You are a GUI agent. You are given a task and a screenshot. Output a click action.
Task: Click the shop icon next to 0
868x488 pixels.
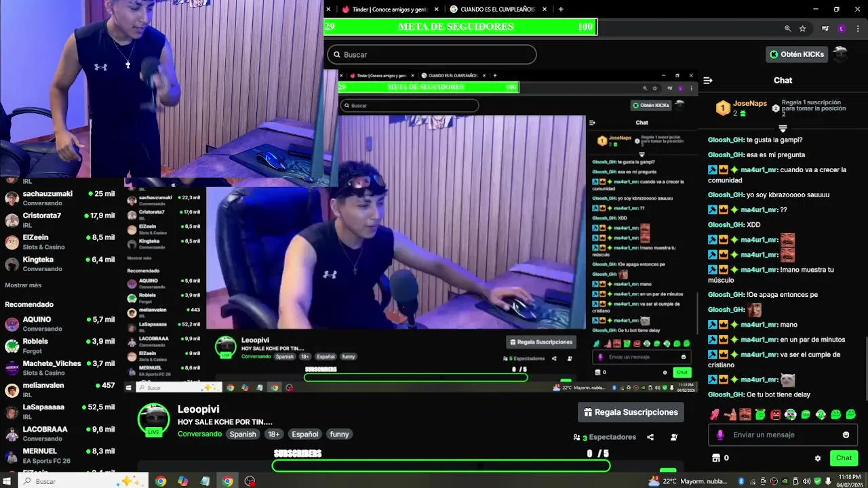[x=715, y=458]
